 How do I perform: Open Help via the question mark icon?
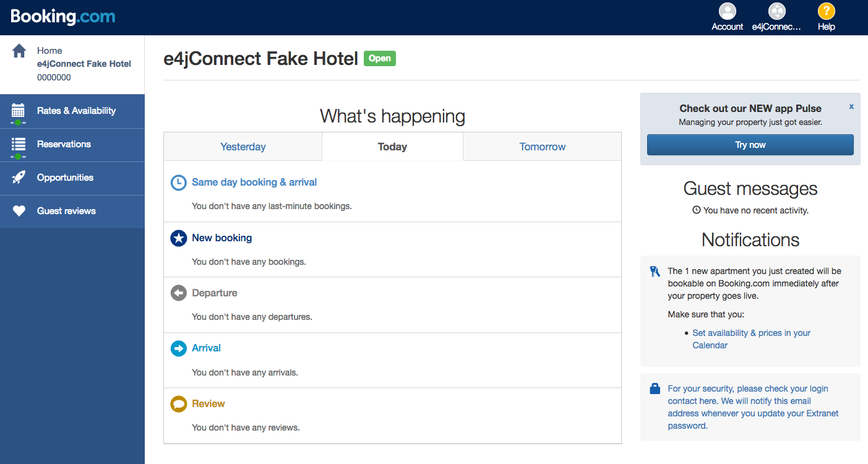[826, 11]
